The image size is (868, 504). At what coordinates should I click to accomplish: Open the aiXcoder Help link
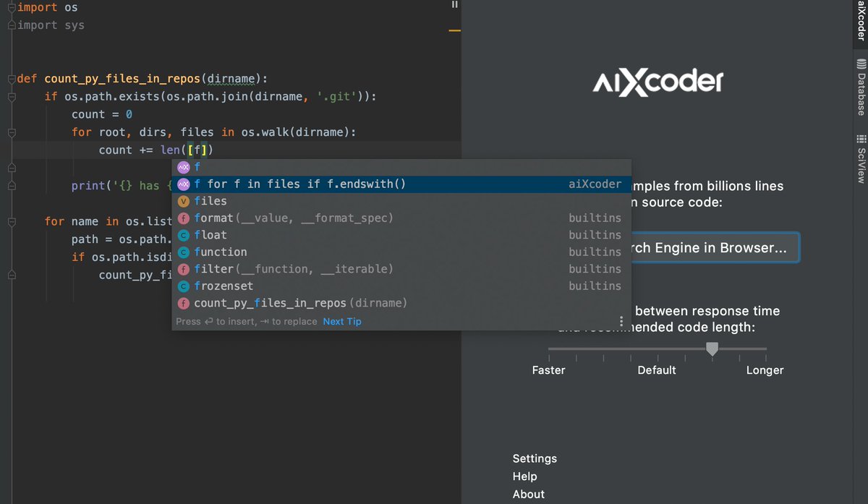[x=524, y=477]
